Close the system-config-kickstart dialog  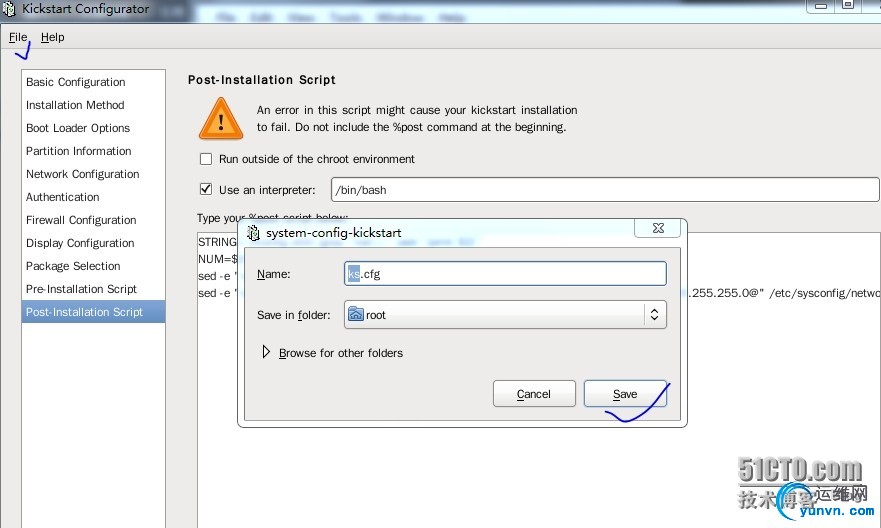[657, 228]
